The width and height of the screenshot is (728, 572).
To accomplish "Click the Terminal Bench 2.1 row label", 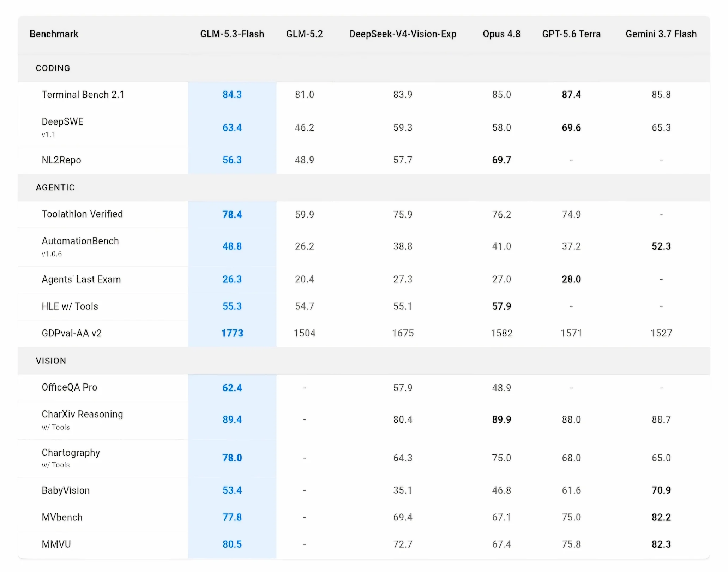I will 83,95.
